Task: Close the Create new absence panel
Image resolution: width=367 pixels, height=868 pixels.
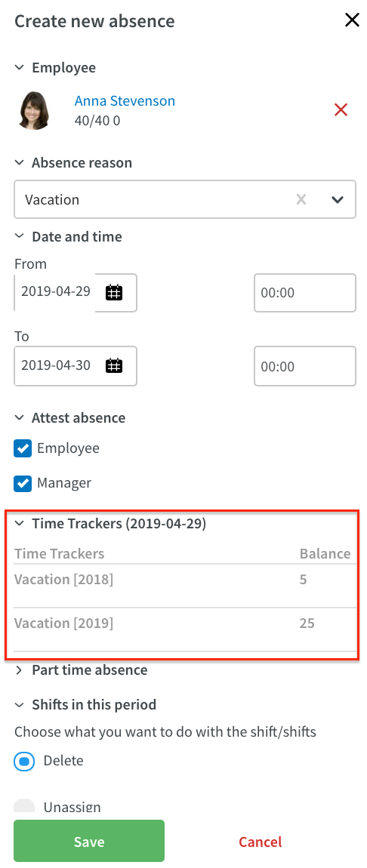Action: click(x=352, y=20)
